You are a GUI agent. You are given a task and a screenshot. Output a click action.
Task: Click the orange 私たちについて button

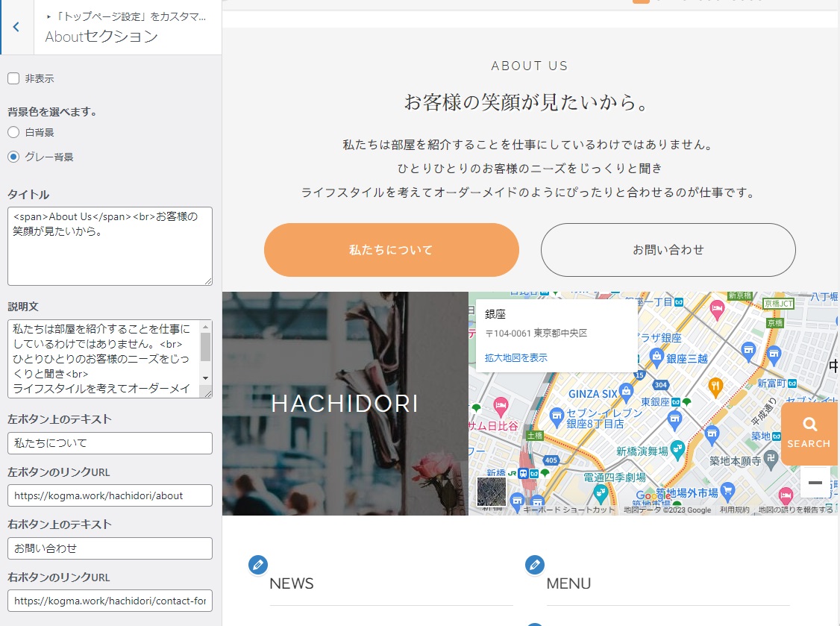(391, 250)
